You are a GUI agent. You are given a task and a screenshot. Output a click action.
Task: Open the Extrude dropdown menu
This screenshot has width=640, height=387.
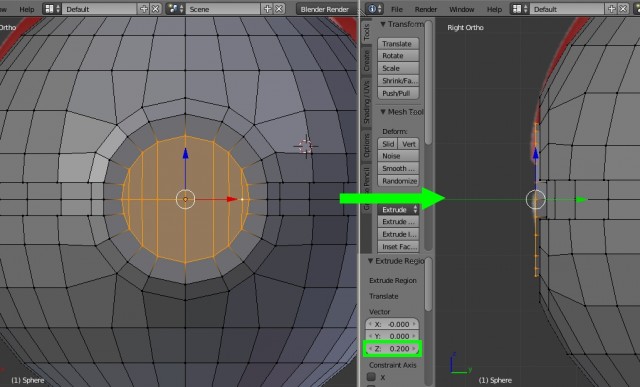point(398,209)
